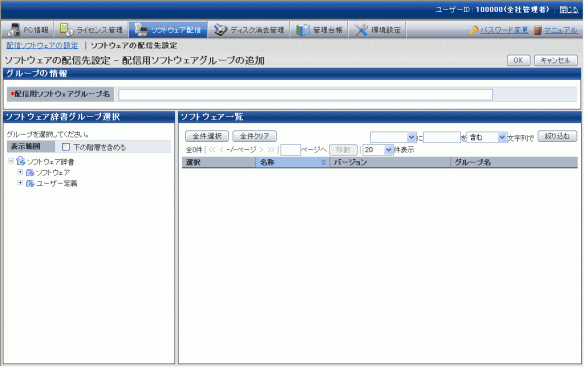584x367 pixels.
Task: Go to previous page with < icon
Action: [221, 149]
